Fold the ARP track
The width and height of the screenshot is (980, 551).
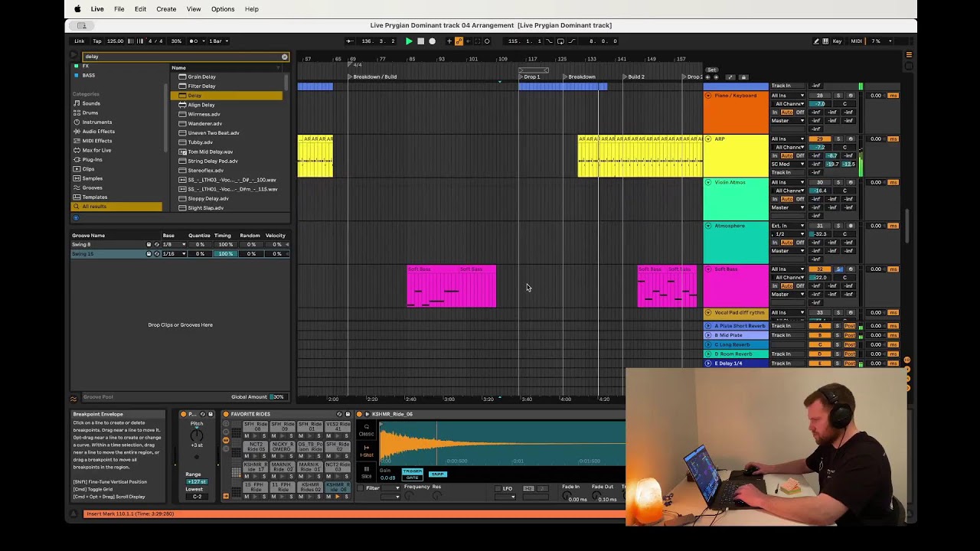[708, 139]
